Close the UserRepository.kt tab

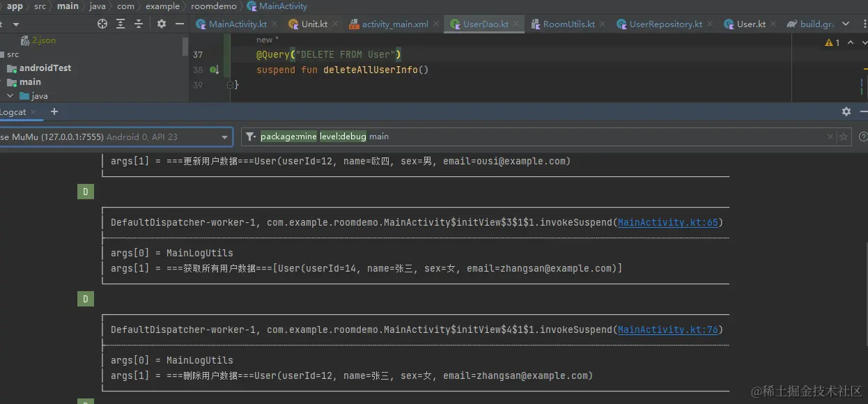coord(711,24)
